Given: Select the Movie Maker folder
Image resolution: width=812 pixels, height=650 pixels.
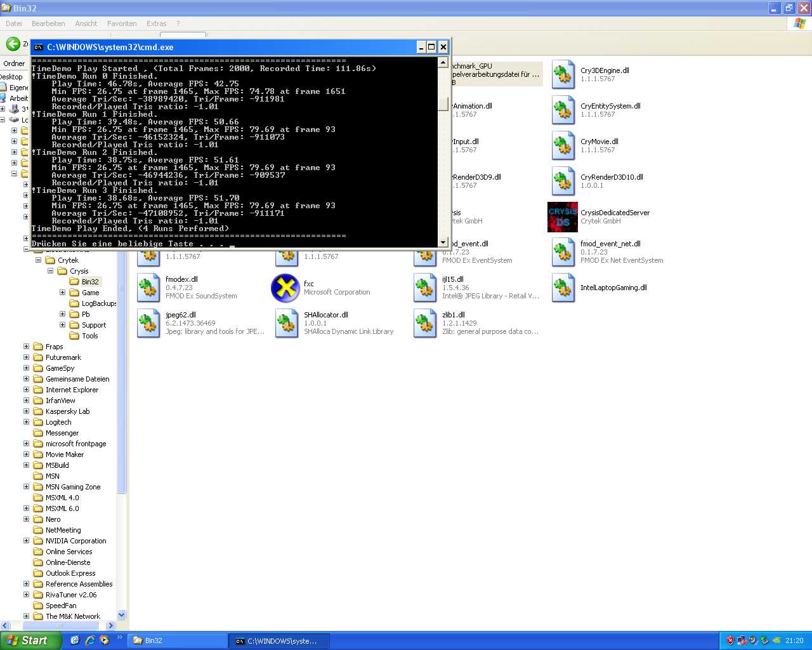Looking at the screenshot, I should tap(59, 454).
